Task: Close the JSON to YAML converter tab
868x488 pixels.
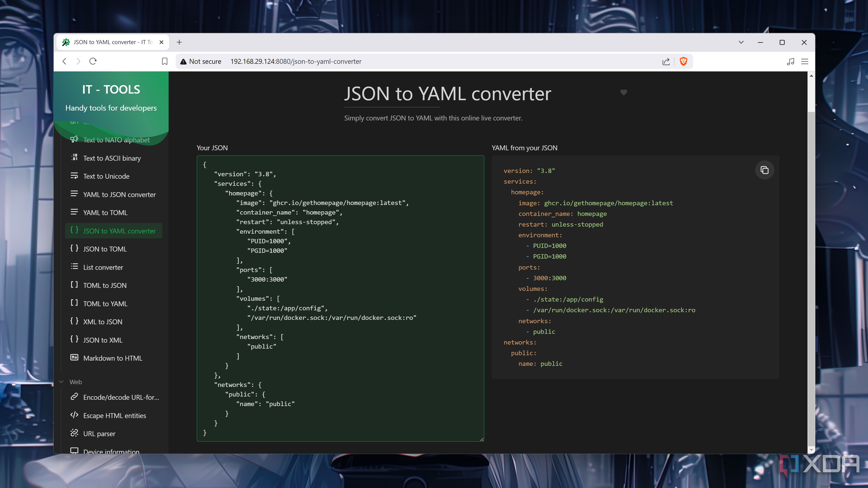Action: click(x=161, y=42)
